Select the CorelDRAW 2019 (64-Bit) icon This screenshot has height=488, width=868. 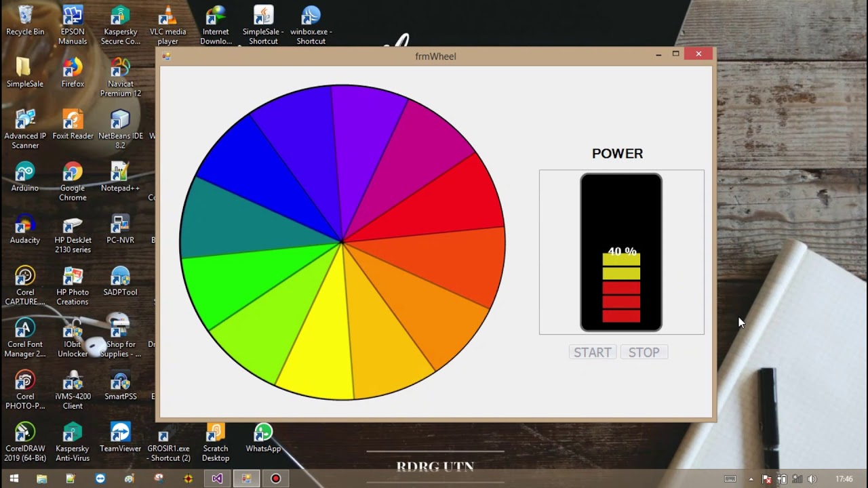pos(25,443)
